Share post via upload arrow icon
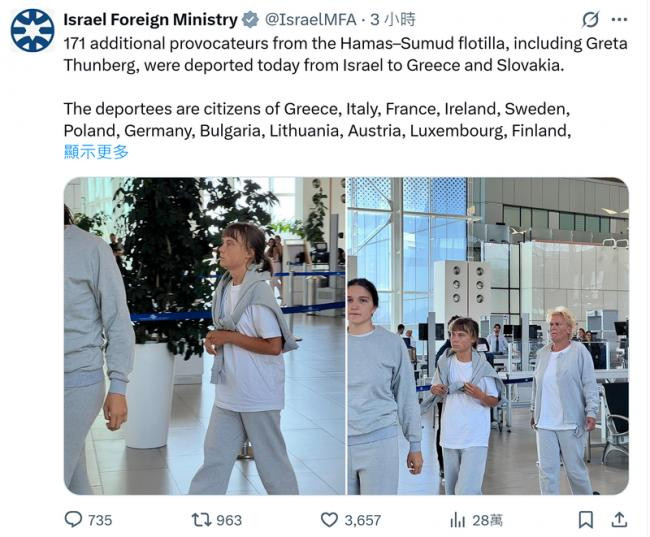This screenshot has width=650, height=537. click(619, 519)
